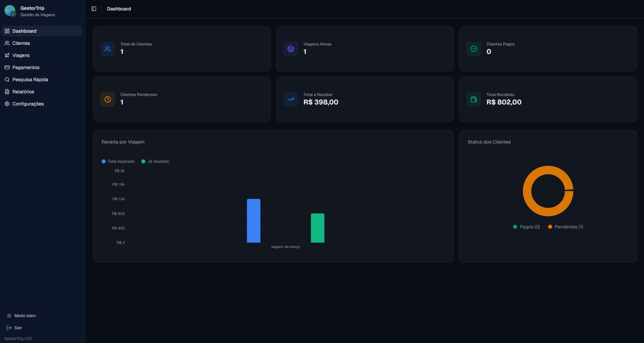Navigate to Relatórios
Screen dimensions: 644x343
(x=23, y=92)
